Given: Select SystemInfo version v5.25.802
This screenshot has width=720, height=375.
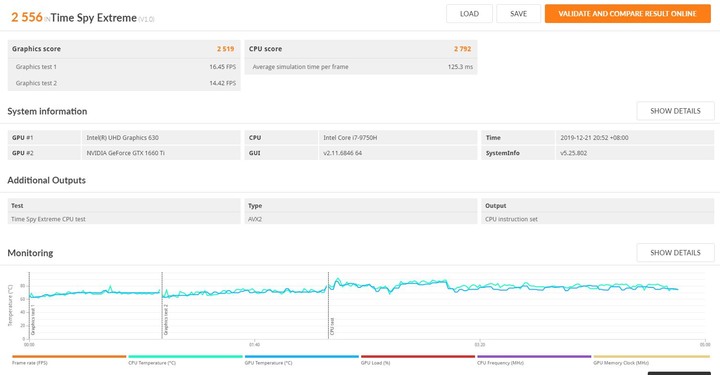Looking at the screenshot, I should click(635, 153).
